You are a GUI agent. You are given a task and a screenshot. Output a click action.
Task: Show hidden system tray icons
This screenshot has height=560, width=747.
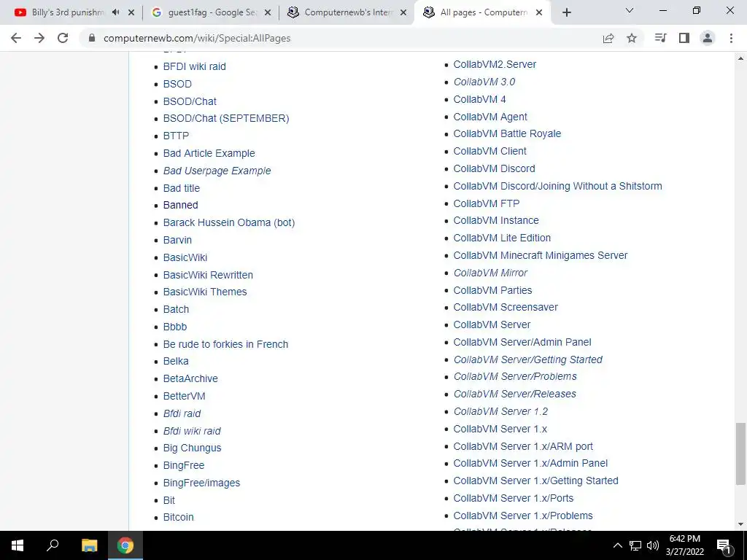(x=618, y=545)
